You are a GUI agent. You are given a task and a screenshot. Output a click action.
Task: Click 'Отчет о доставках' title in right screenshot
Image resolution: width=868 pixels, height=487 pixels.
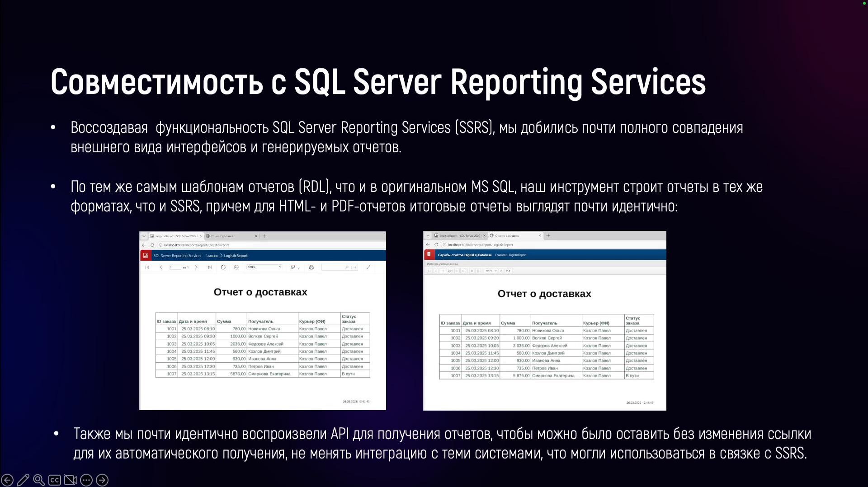(544, 294)
